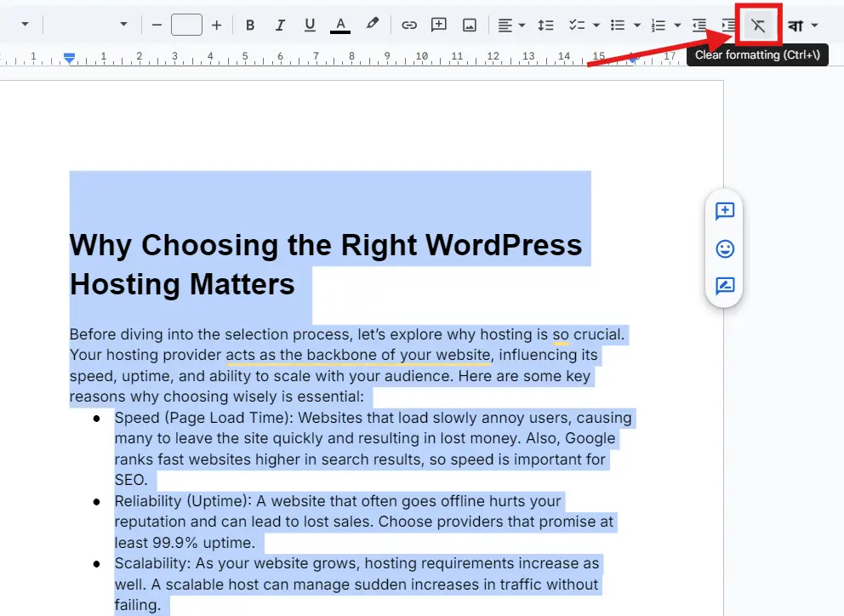Decrease the paragraph indent
The height and width of the screenshot is (616, 844).
(699, 25)
